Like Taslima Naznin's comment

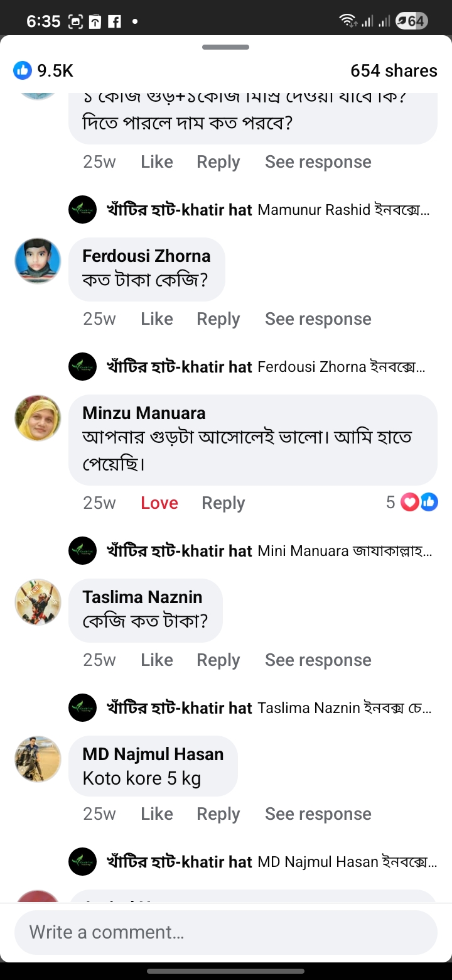(x=157, y=660)
